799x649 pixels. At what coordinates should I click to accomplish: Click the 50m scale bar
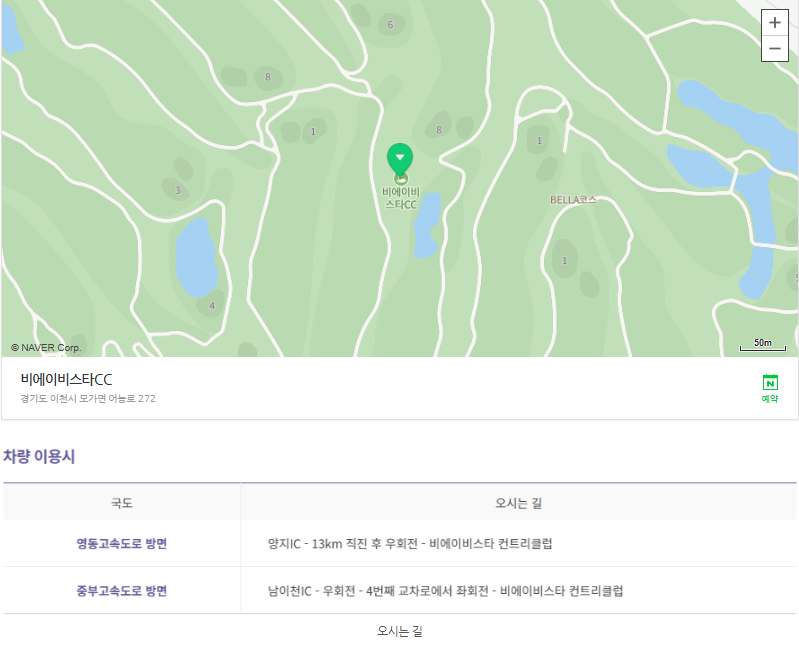763,345
